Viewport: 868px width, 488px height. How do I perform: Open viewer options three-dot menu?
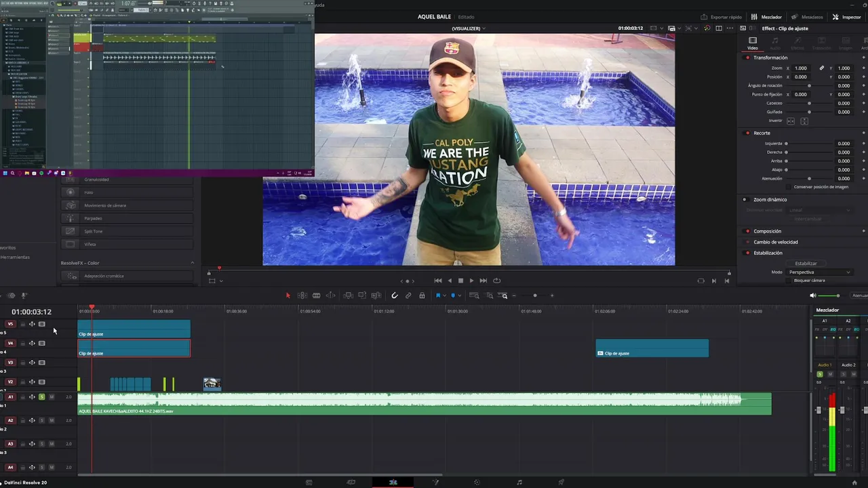[730, 28]
